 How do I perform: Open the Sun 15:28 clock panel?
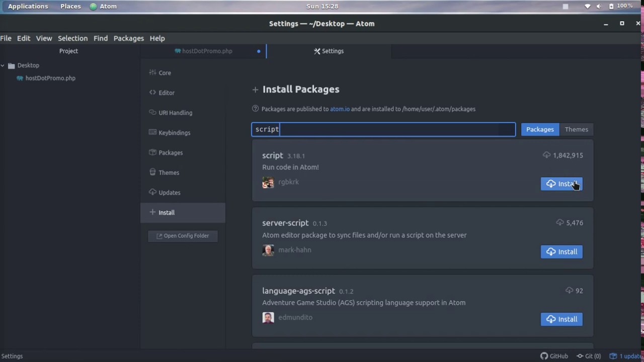point(322,6)
